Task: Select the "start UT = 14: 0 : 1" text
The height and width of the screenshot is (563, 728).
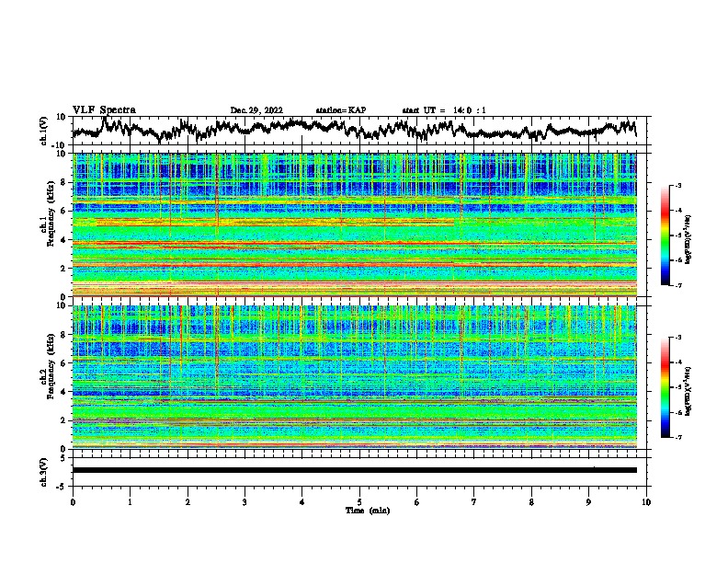Action: (444, 110)
